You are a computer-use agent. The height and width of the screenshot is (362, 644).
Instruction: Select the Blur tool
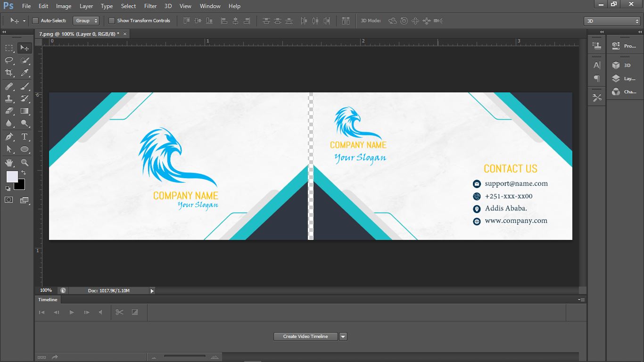(9, 123)
